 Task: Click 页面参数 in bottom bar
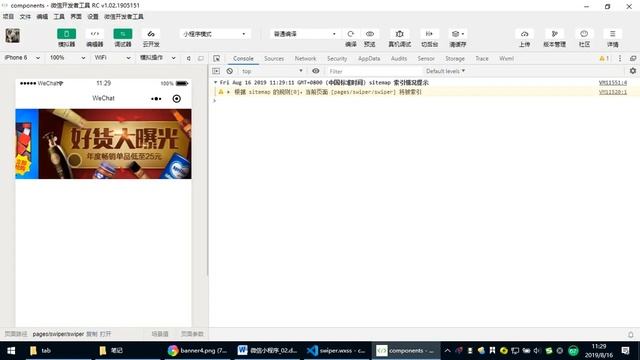(x=192, y=334)
